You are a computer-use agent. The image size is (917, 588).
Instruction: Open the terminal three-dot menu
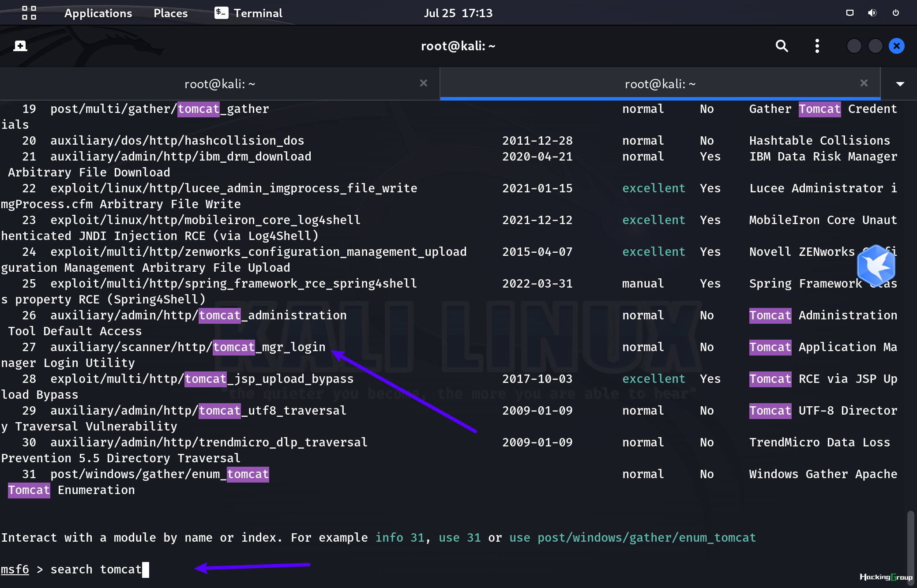click(x=817, y=46)
